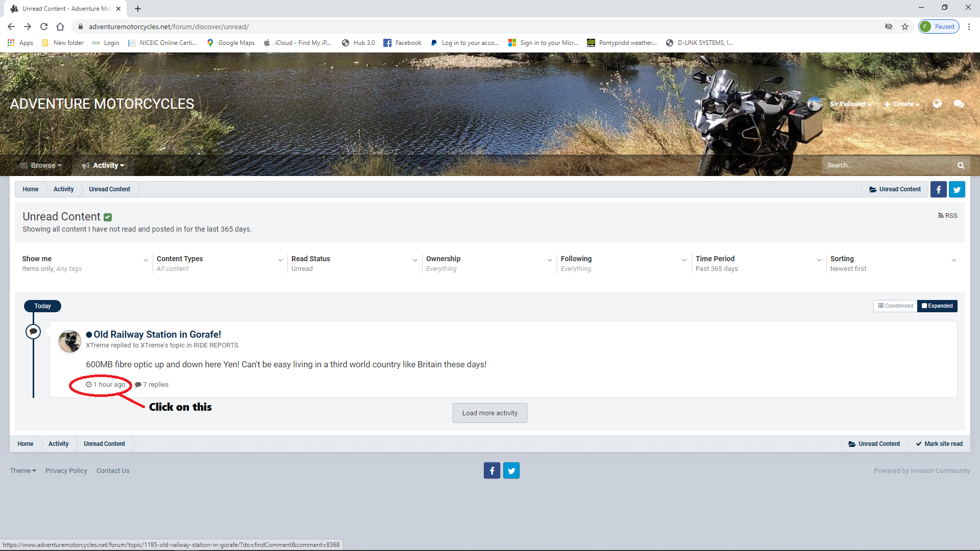Click the browser back arrow
The image size is (980, 551).
(11, 27)
